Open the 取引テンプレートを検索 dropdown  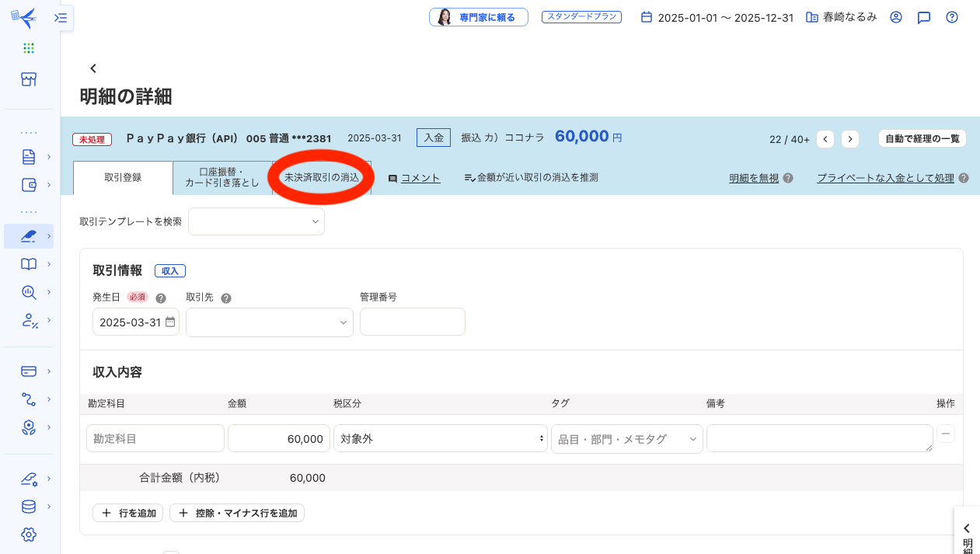tap(256, 221)
